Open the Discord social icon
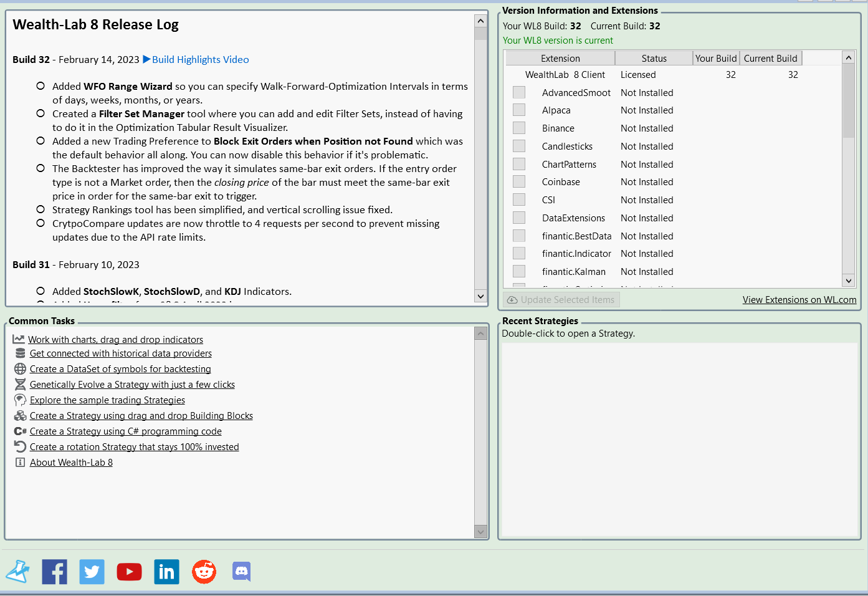The height and width of the screenshot is (596, 868). pos(242,572)
